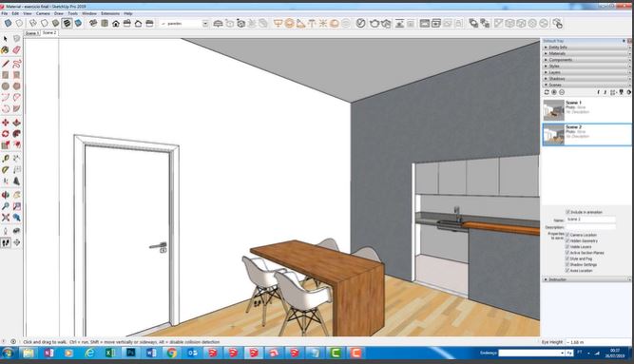Open Excel from the taskbar
The image size is (634, 364).
(110, 354)
